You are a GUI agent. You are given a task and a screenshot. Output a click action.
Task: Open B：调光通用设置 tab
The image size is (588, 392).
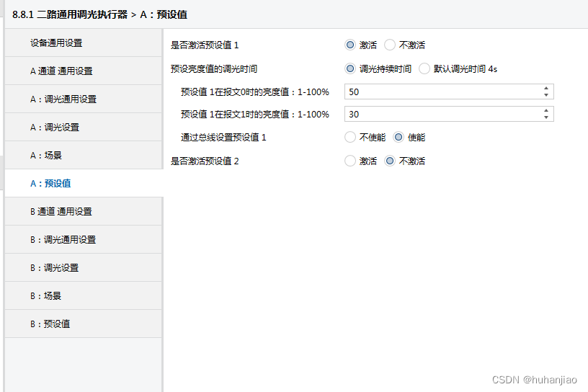pos(83,240)
